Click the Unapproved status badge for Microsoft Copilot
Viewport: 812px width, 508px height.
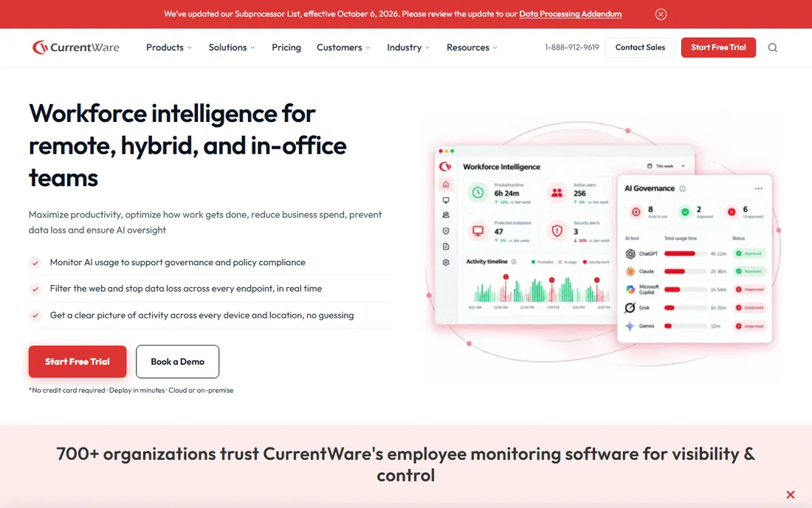(x=749, y=289)
